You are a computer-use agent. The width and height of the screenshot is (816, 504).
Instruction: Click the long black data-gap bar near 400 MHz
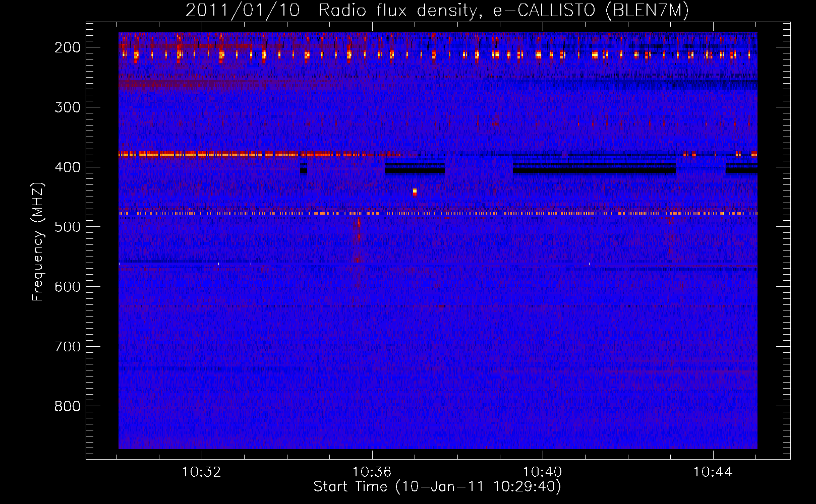point(594,168)
